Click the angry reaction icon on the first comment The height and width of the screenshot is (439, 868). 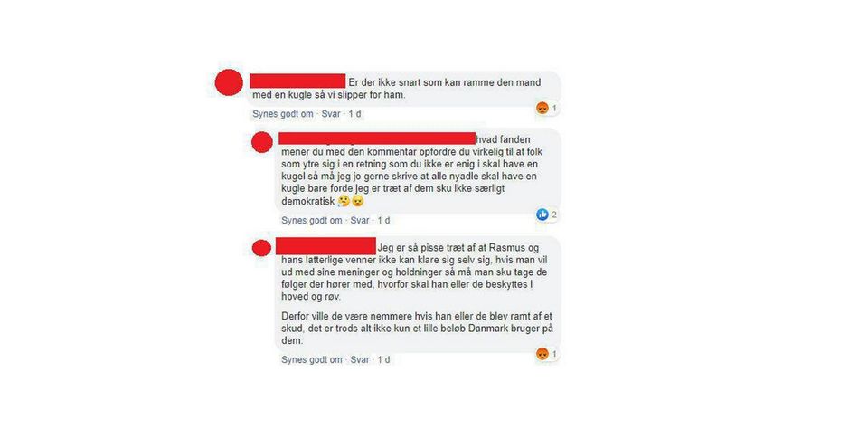(x=542, y=108)
